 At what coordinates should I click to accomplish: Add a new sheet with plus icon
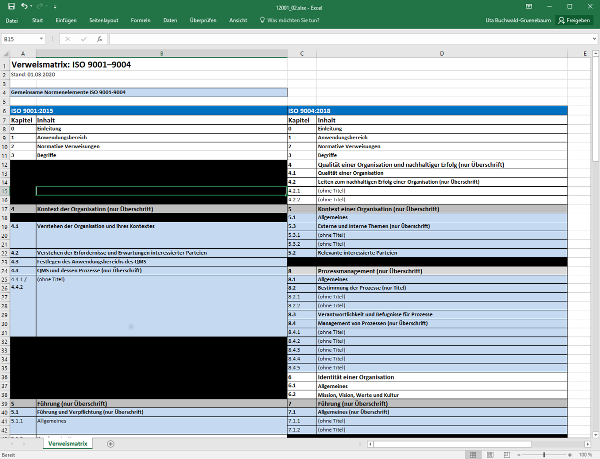[x=110, y=443]
